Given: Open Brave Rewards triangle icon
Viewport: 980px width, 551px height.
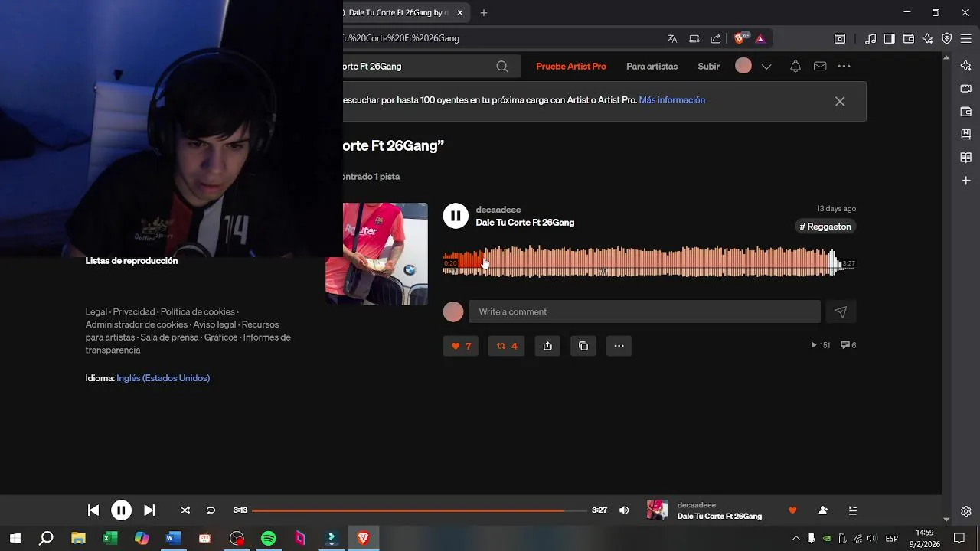Looking at the screenshot, I should coord(760,38).
